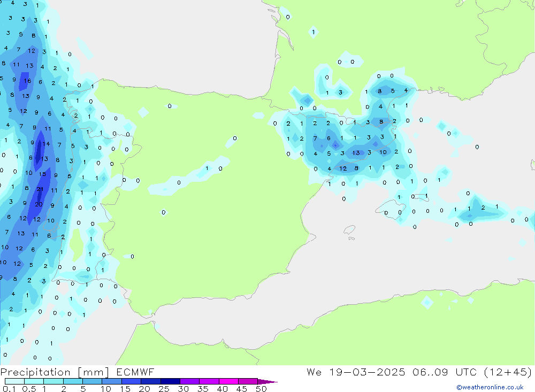535x392 pixels.
Task: Click the legend label "0.5"
Action: pos(29,389)
